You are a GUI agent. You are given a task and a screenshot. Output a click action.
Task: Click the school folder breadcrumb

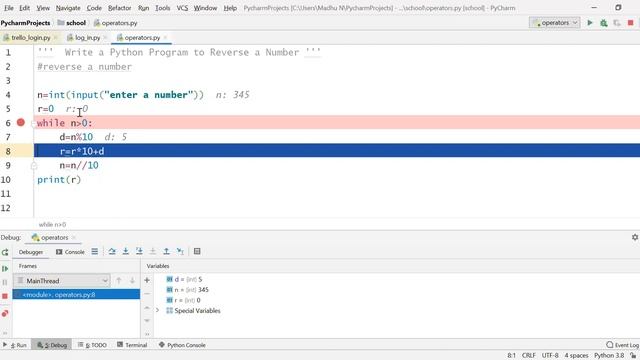coord(72,23)
